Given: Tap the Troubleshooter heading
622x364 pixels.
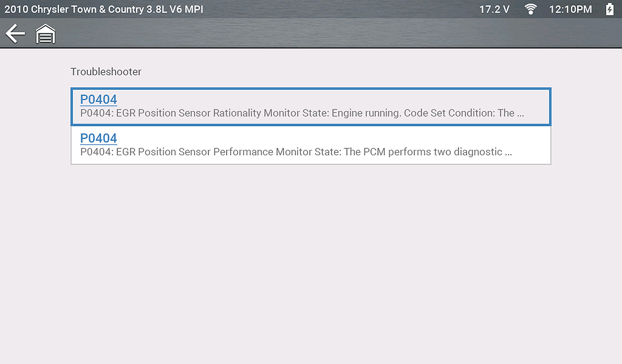Looking at the screenshot, I should pos(106,72).
